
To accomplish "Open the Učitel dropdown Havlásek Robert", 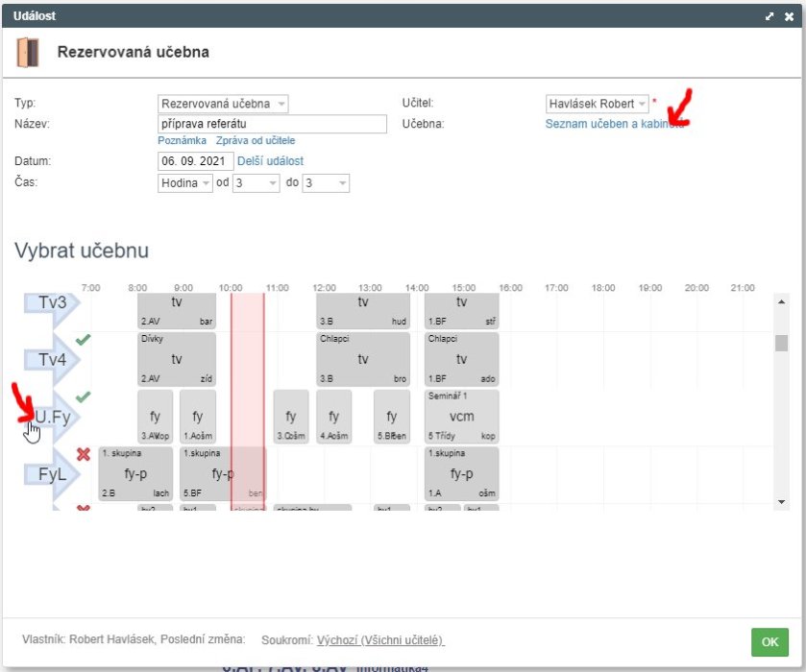I will pyautogui.click(x=597, y=104).
